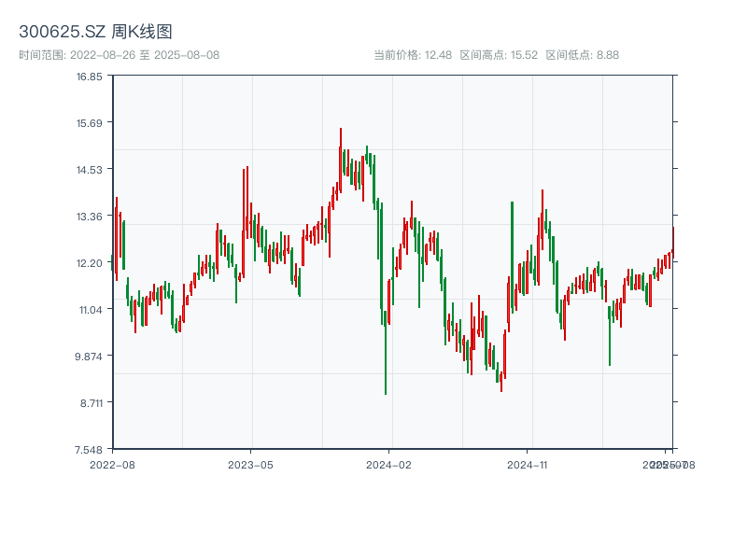Click the 7.548 y-axis bottom label
The width and height of the screenshot is (747, 560).
[90, 450]
